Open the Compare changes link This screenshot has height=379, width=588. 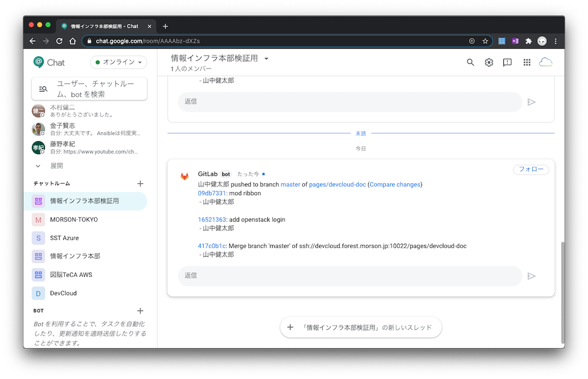pos(395,185)
